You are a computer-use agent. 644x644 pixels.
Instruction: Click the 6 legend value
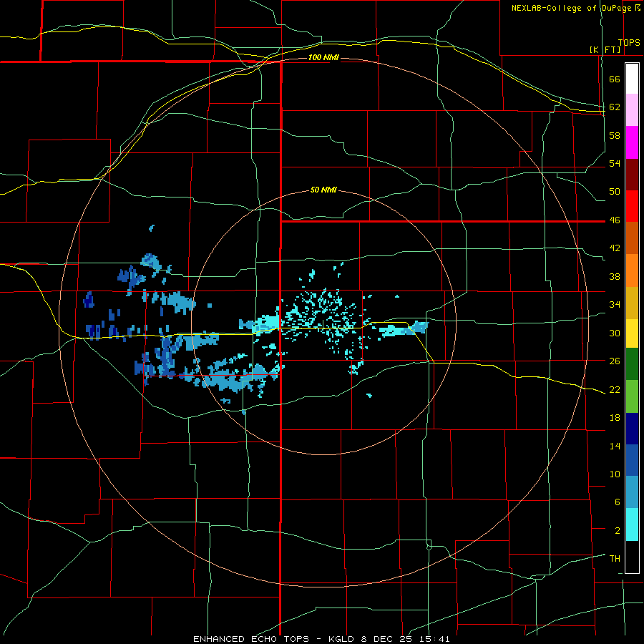[618, 502]
